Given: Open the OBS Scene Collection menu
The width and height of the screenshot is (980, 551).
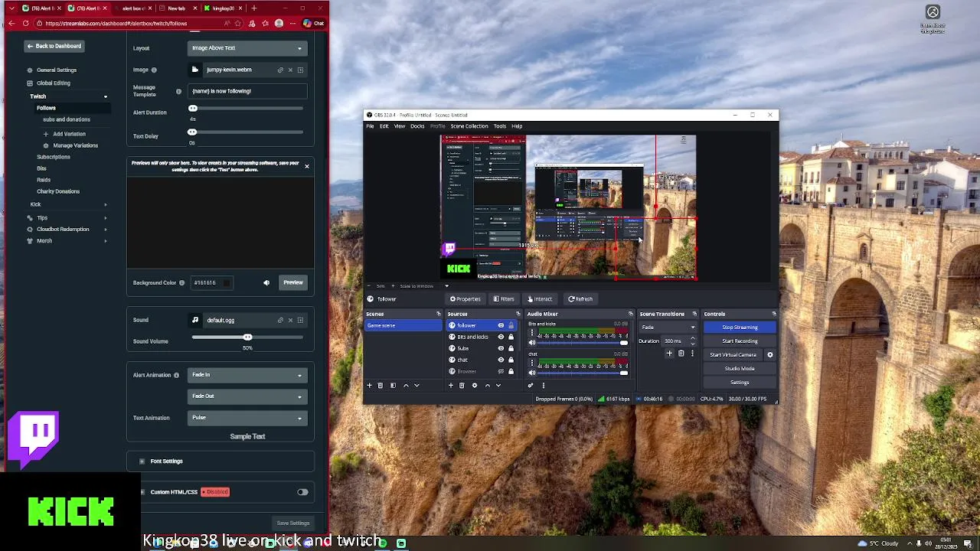Looking at the screenshot, I should (x=469, y=126).
